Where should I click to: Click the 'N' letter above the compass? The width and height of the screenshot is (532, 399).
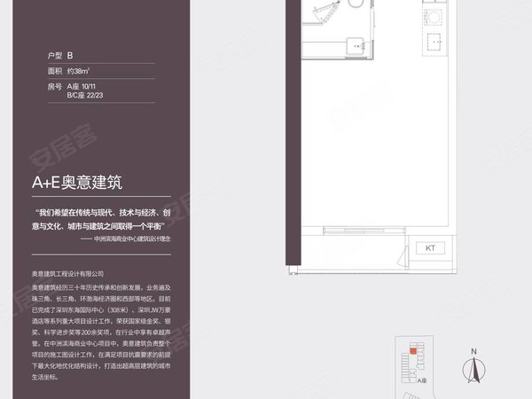[474, 351]
